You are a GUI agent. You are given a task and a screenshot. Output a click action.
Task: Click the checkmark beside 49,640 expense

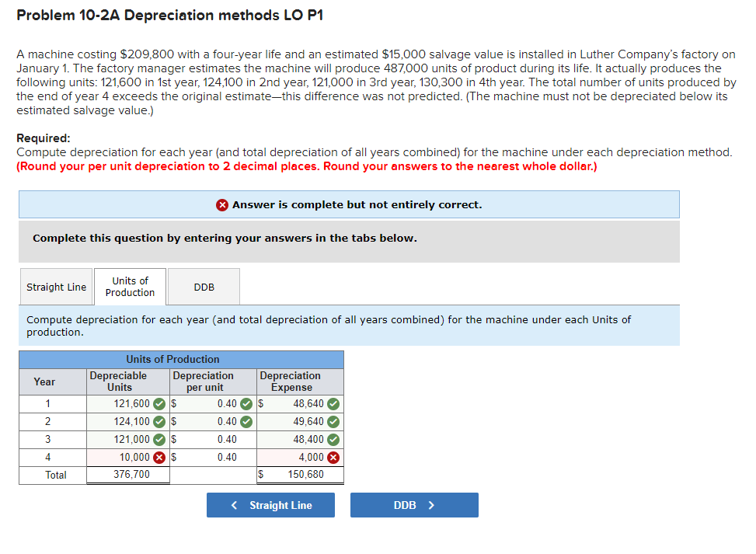click(332, 421)
